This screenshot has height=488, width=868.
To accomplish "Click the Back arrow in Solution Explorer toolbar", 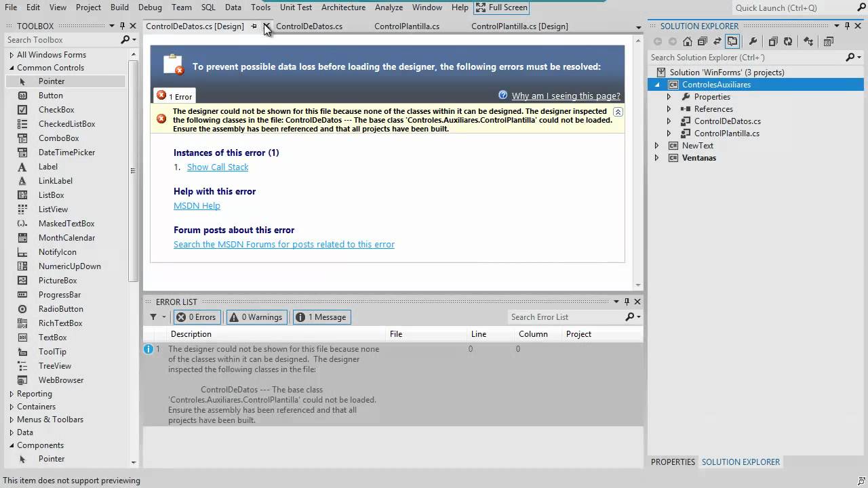I will 657,41.
